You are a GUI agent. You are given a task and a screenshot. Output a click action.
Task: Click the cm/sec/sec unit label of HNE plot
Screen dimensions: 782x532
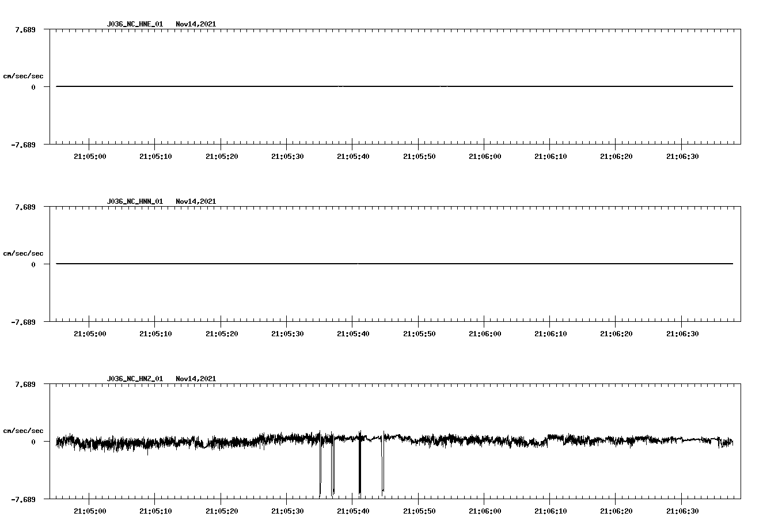click(x=23, y=76)
